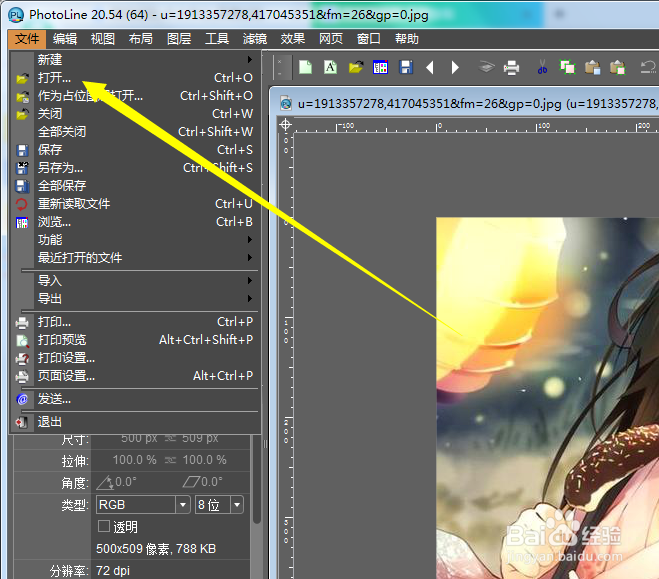659x579 pixels.
Task: Click the printer toolbar icon
Action: point(511,67)
